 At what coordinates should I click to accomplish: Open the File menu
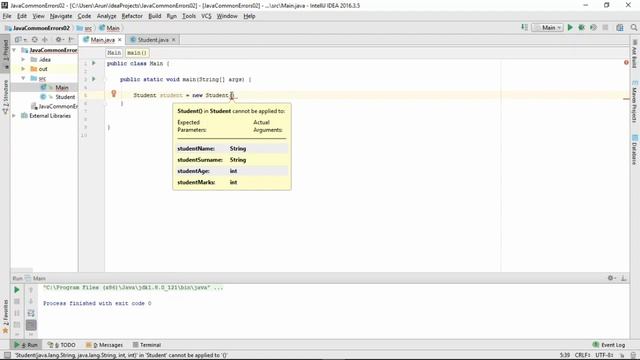[x=7, y=16]
